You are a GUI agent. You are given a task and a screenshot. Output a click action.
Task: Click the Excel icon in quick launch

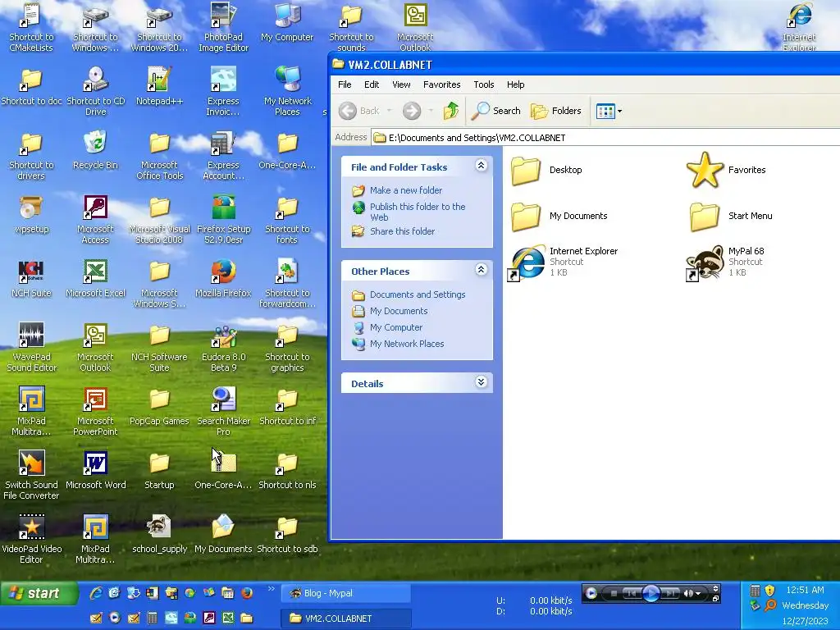coord(228,618)
